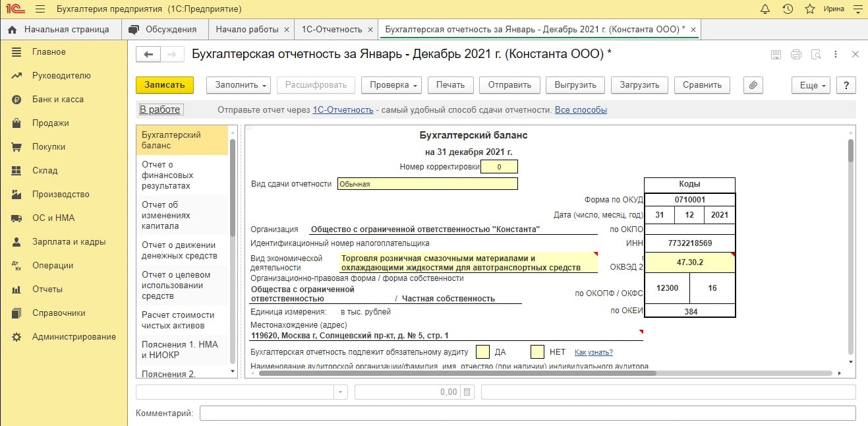The width and height of the screenshot is (868, 426).
Task: Click the Номер корректировки field
Action: (x=499, y=167)
